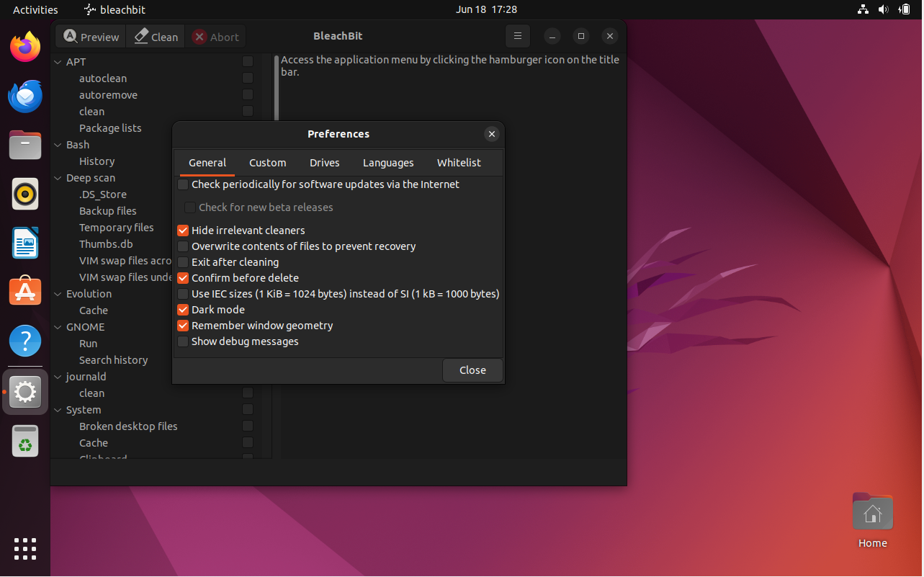The height and width of the screenshot is (577, 924).
Task: Select Temporary files item
Action: pyautogui.click(x=117, y=228)
